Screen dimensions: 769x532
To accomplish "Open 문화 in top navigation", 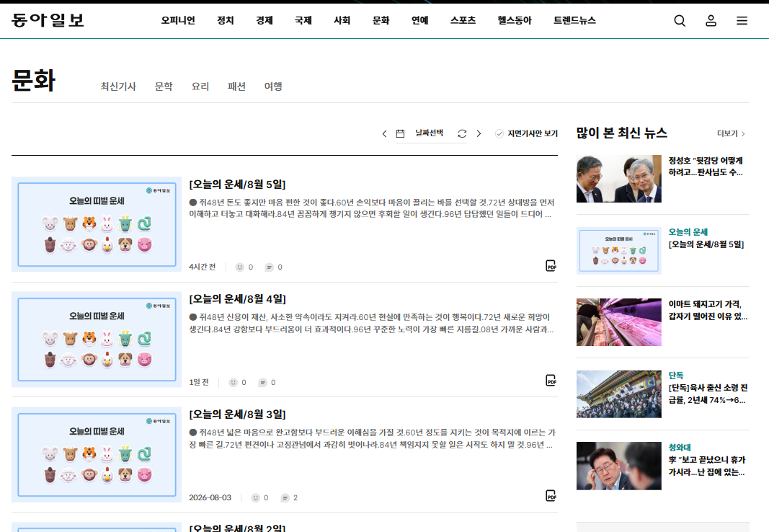I will pos(381,21).
